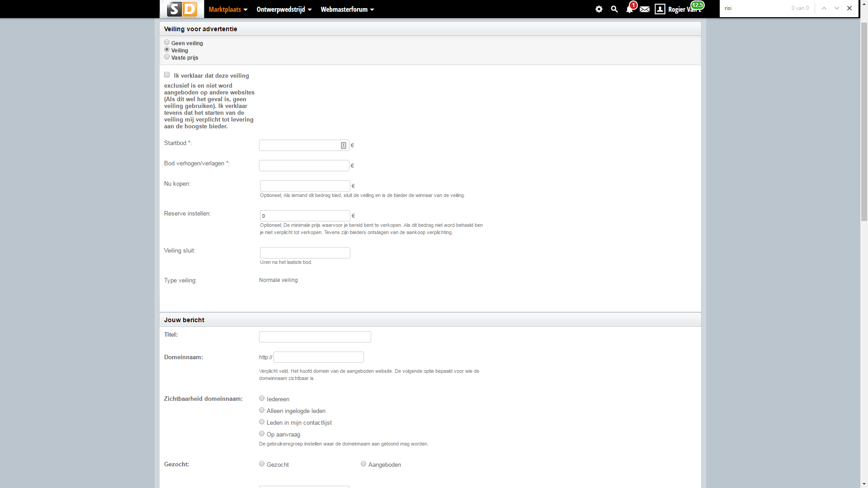This screenshot has width=868, height=488.
Task: Open Rogier user account name
Action: [x=684, y=9]
